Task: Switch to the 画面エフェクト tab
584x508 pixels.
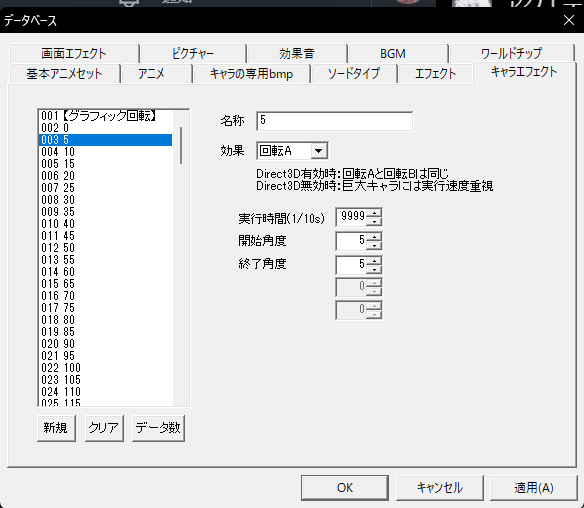Action: pyautogui.click(x=74, y=54)
